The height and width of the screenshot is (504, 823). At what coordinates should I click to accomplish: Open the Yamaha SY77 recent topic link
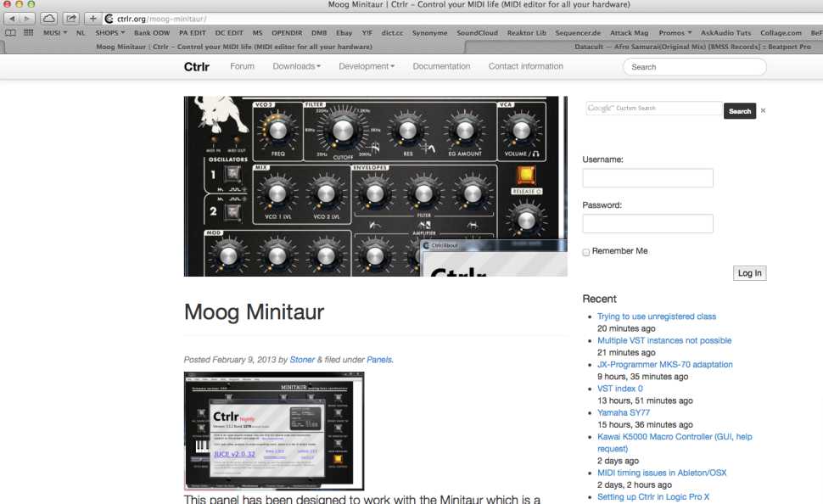pos(624,412)
